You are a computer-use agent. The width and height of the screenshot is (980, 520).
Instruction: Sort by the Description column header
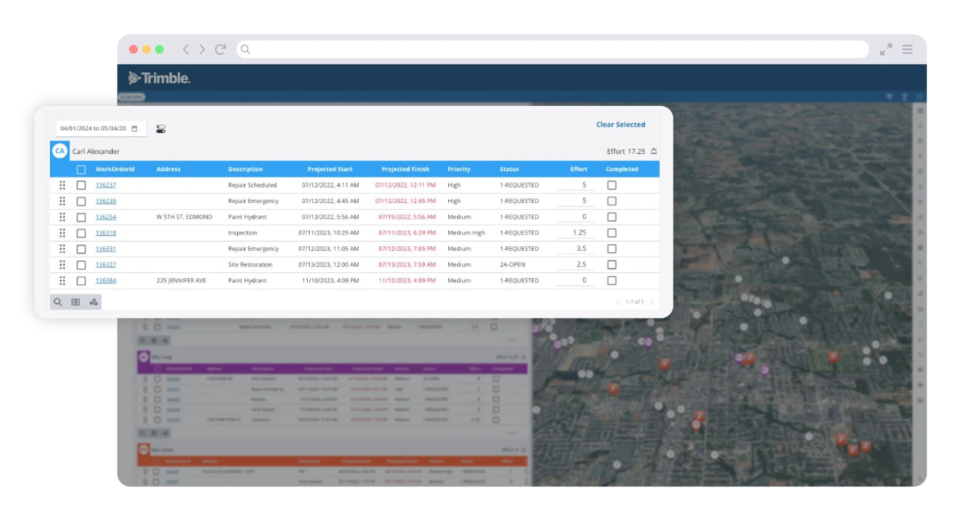246,169
